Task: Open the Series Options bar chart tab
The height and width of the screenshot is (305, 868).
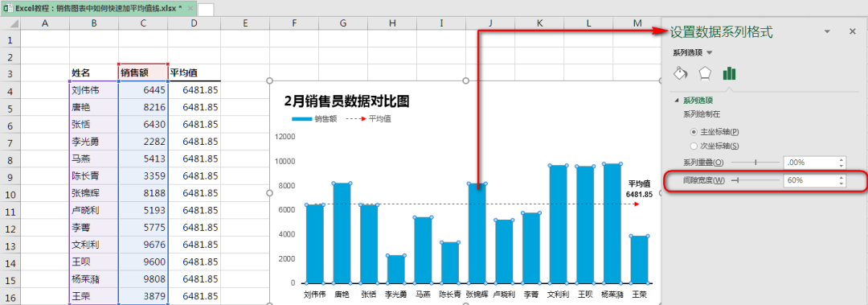Action: (729, 73)
